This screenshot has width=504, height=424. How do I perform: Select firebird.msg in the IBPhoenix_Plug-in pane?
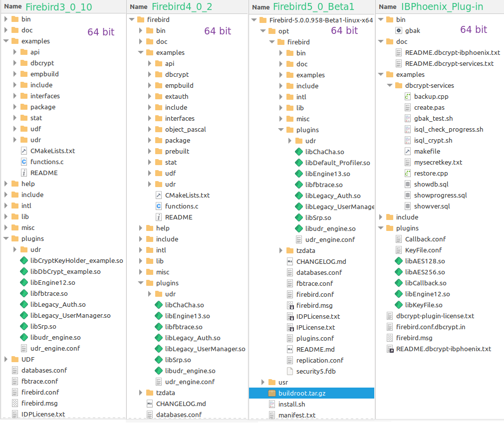414,338
